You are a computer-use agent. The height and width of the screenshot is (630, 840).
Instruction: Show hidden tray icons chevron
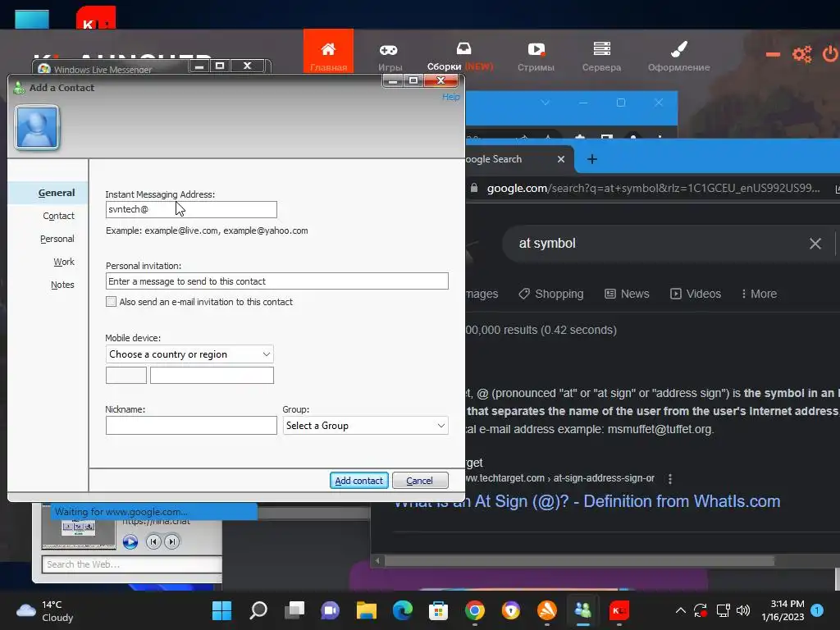680,610
